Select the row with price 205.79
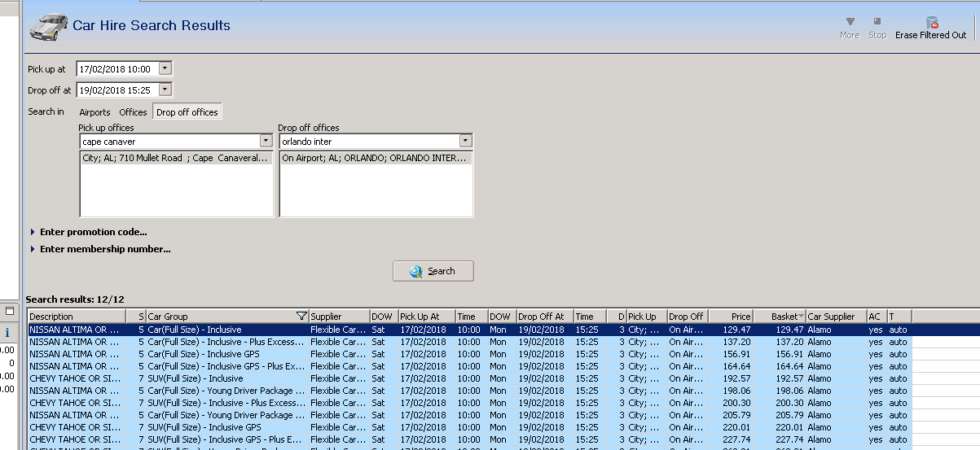Image resolution: width=980 pixels, height=450 pixels. coord(468,415)
